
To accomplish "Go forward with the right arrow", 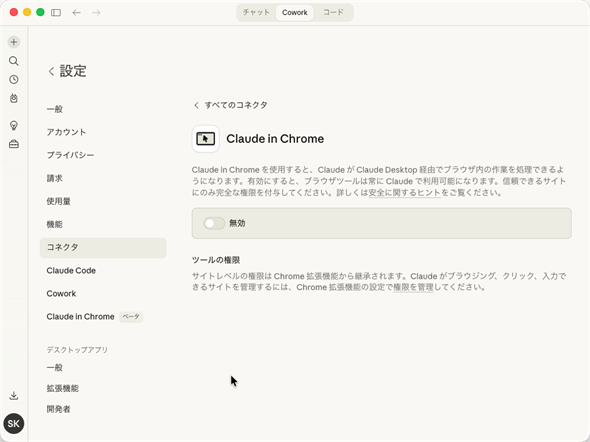I will coord(96,13).
